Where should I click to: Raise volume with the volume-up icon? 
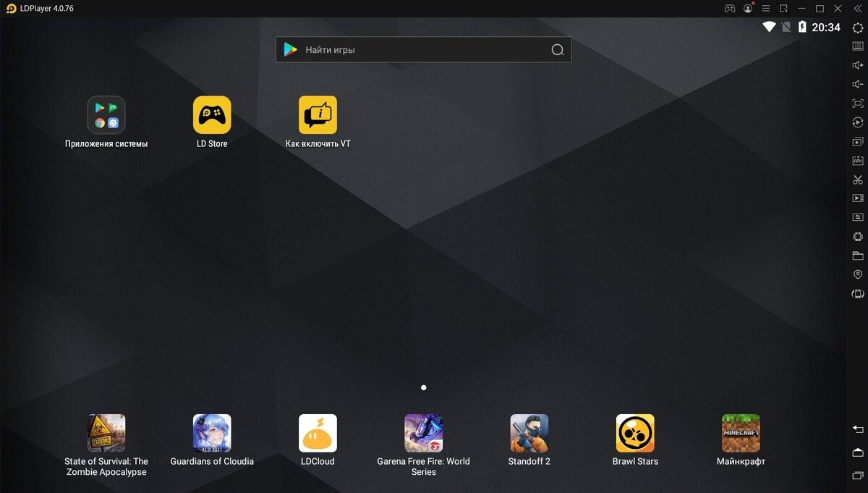(x=858, y=65)
